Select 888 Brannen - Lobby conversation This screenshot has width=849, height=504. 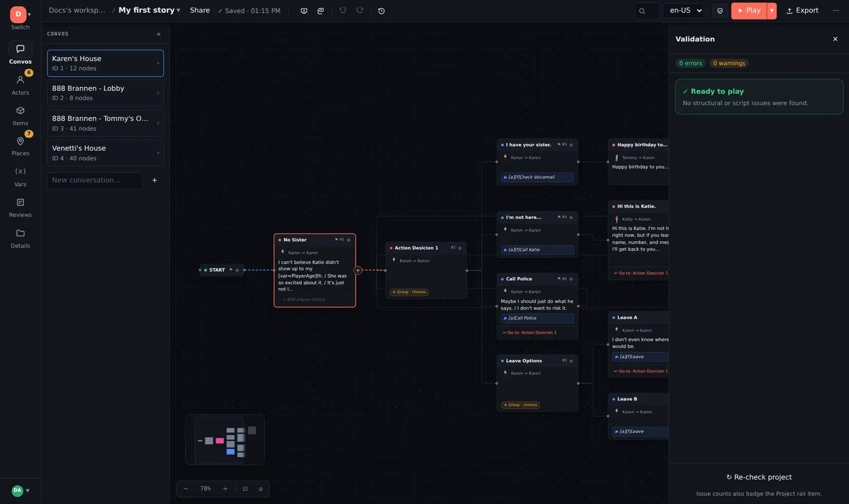click(x=106, y=93)
